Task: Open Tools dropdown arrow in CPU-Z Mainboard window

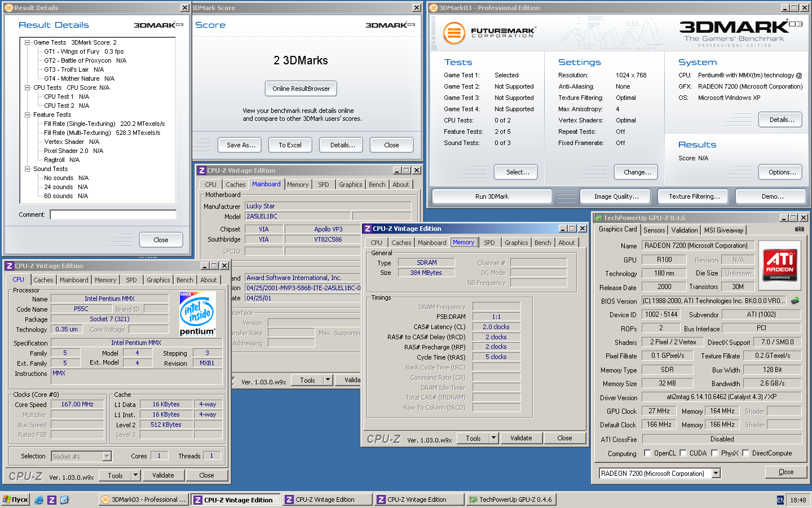Action: point(328,380)
